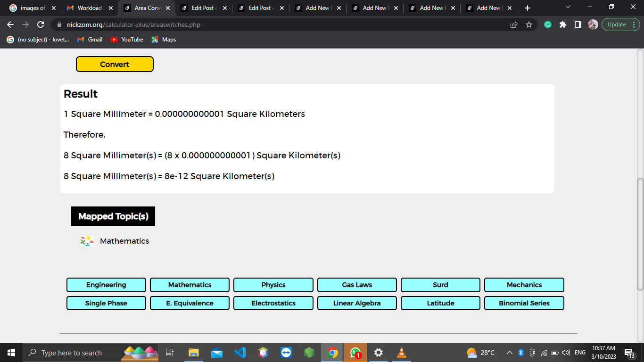This screenshot has height=362, width=644.
Task: Open the E. Equivalence category button
Action: [x=190, y=303]
